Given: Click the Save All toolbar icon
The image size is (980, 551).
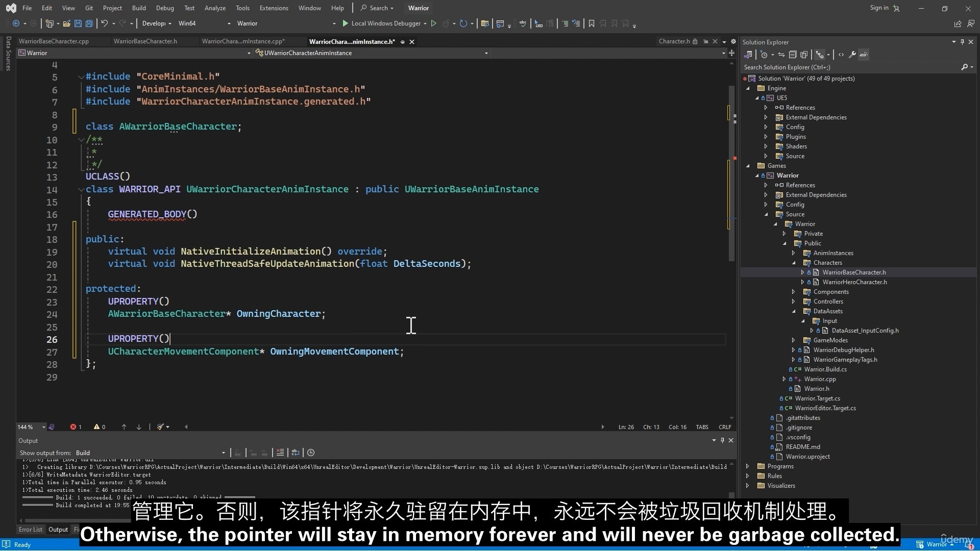Looking at the screenshot, I should pyautogui.click(x=89, y=23).
